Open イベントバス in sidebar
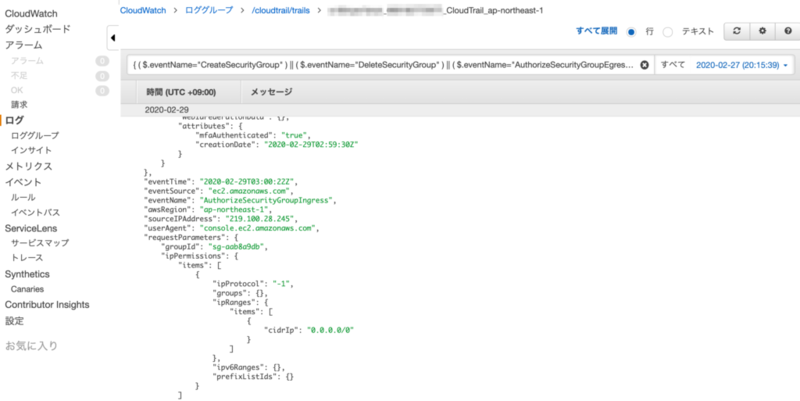This screenshot has height=401, width=800. point(35,212)
